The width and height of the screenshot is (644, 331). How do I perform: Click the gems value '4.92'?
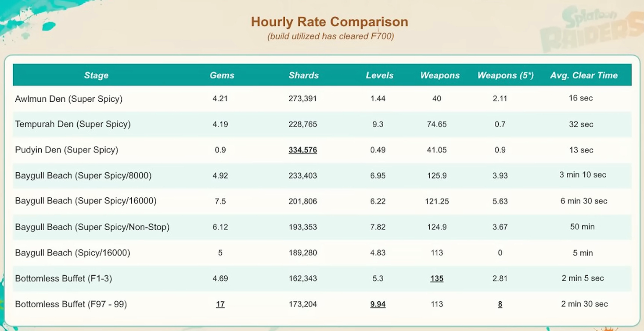(220, 175)
